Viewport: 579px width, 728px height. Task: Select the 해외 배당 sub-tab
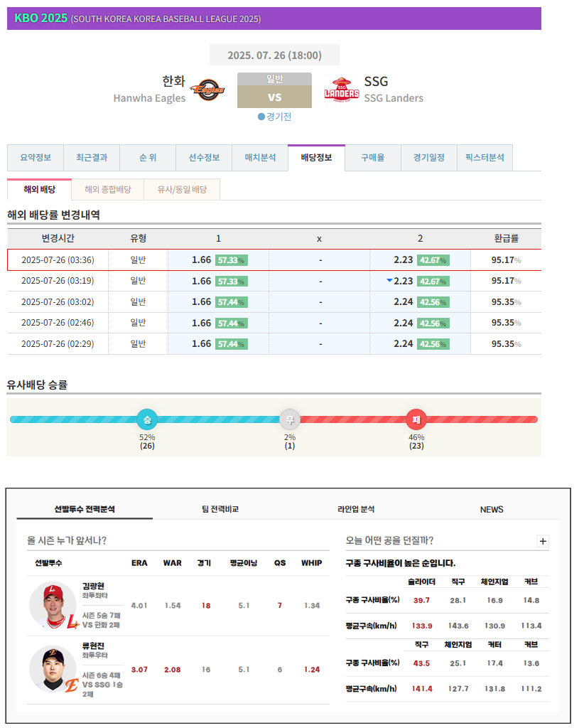[40, 189]
